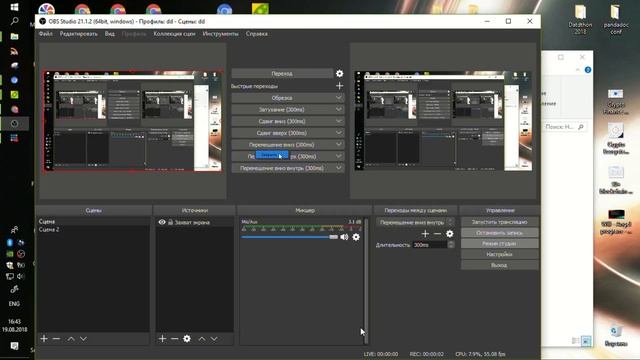Click the Mic/Aux volume slider handle

[x=333, y=237]
